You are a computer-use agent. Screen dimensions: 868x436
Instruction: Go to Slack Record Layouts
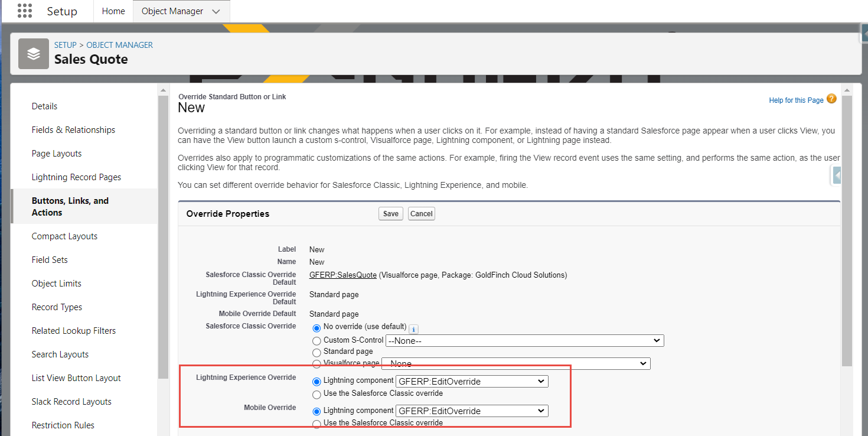(x=71, y=402)
